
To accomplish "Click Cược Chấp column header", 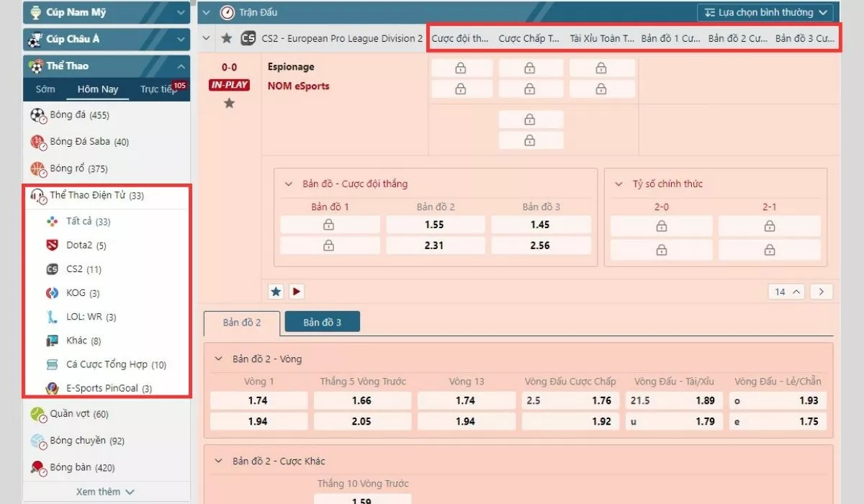I will [x=529, y=38].
